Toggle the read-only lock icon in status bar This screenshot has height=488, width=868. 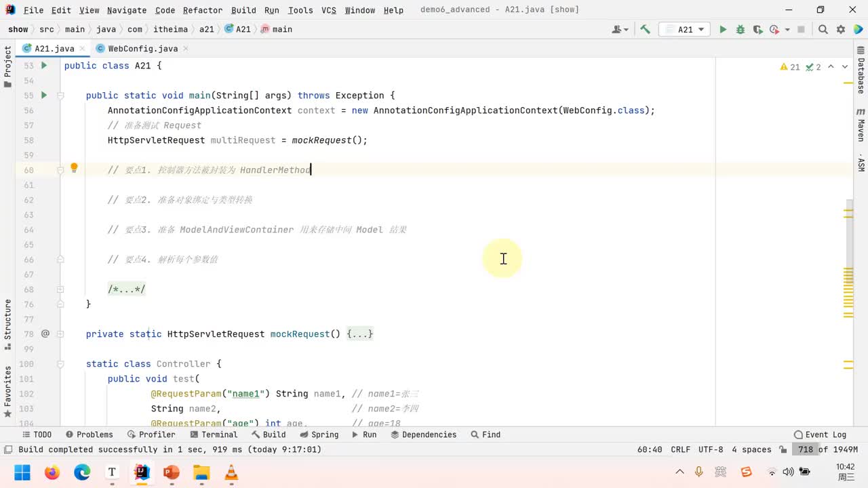[783, 449]
